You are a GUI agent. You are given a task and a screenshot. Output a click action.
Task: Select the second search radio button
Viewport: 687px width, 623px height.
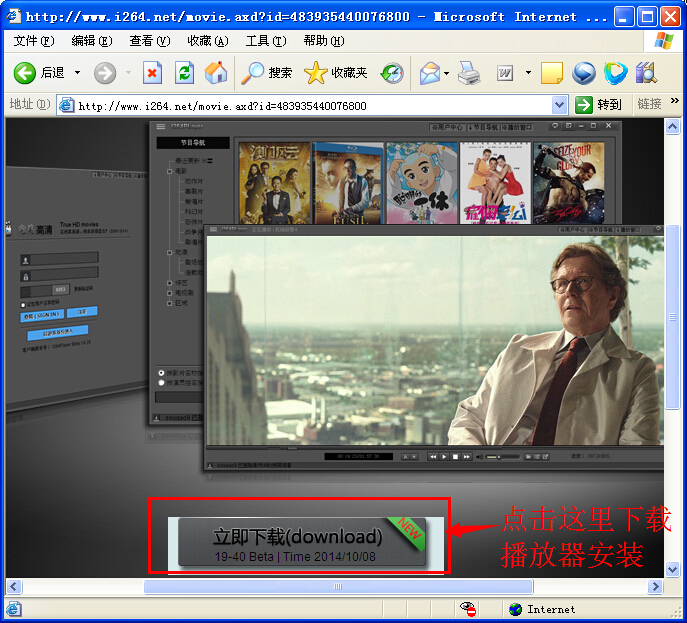click(162, 383)
